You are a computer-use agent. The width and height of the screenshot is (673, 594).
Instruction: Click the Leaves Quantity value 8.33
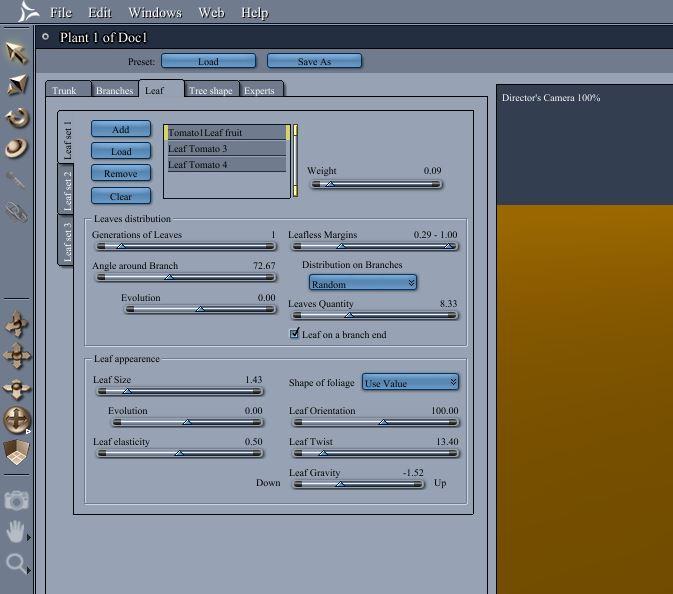[448, 303]
